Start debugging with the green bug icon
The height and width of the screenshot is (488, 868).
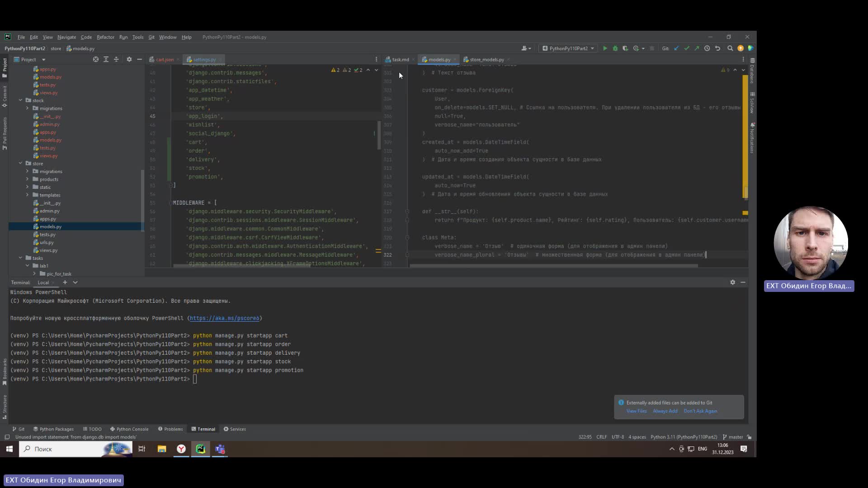pos(615,48)
